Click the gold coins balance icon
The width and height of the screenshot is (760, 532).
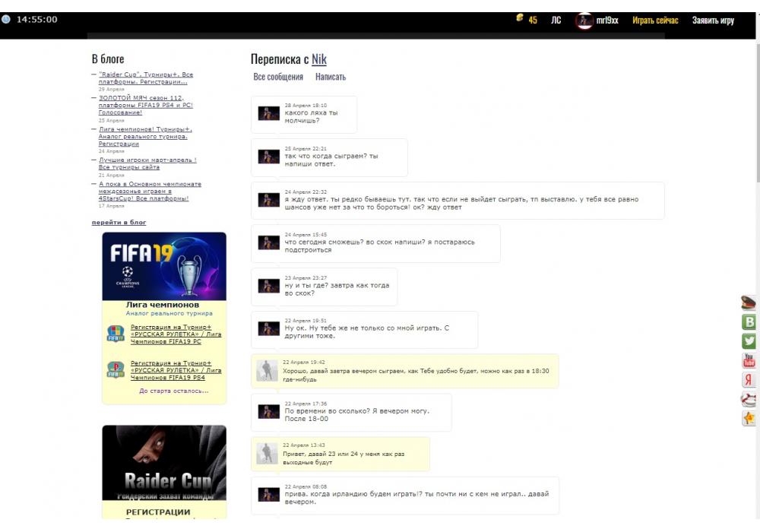[x=521, y=19]
